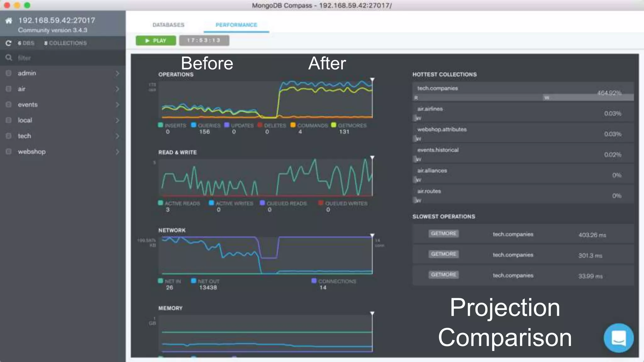Click the Active Reads legend swatch
The width and height of the screenshot is (644, 362).
coord(160,203)
